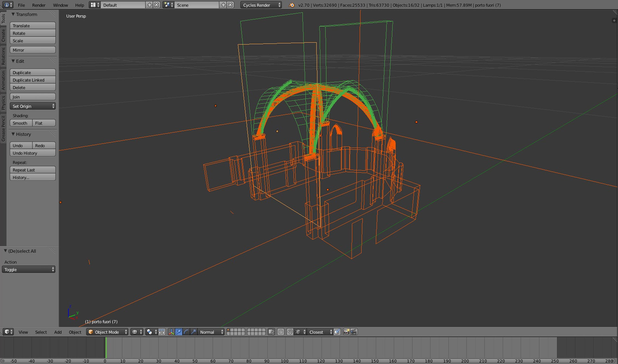
Task: Click the lock layers to scene icon
Action: click(x=271, y=332)
